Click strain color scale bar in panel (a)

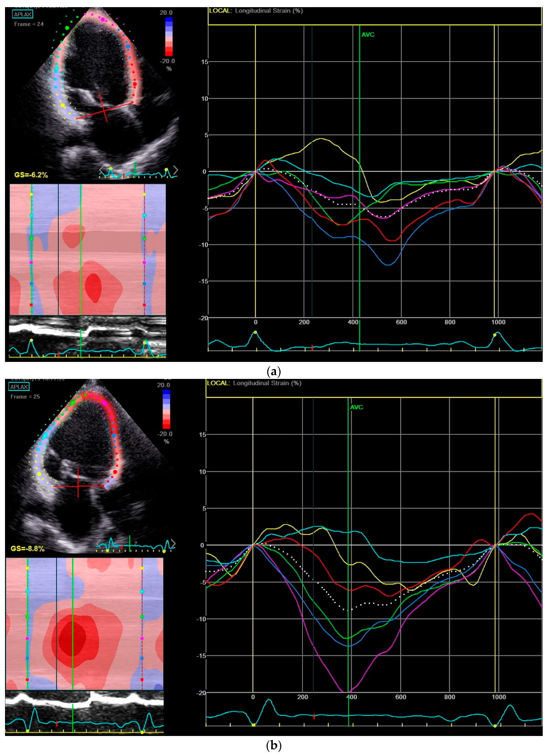[x=169, y=37]
